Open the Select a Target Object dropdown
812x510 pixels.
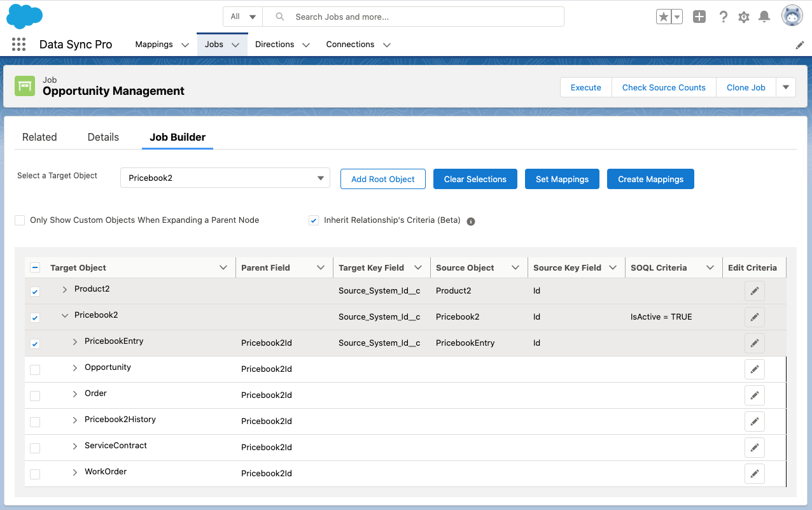pyautogui.click(x=225, y=178)
